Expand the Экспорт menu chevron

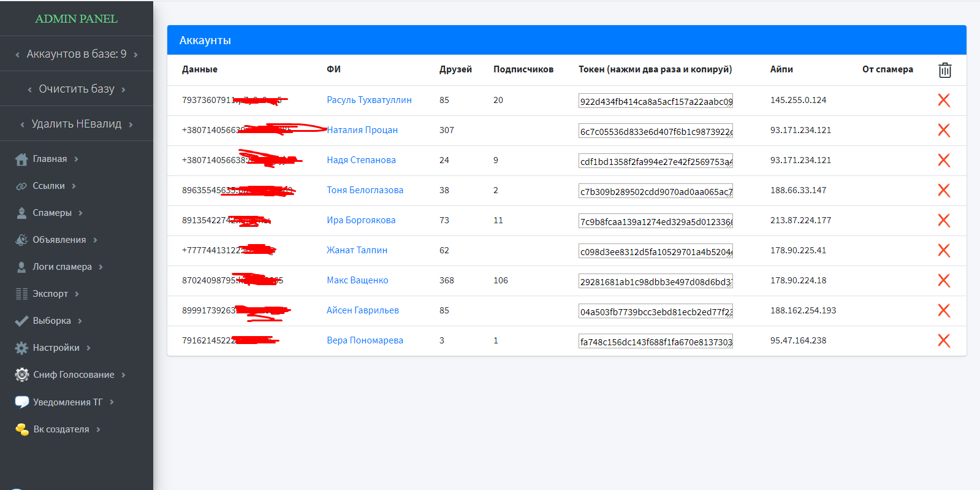(77, 294)
